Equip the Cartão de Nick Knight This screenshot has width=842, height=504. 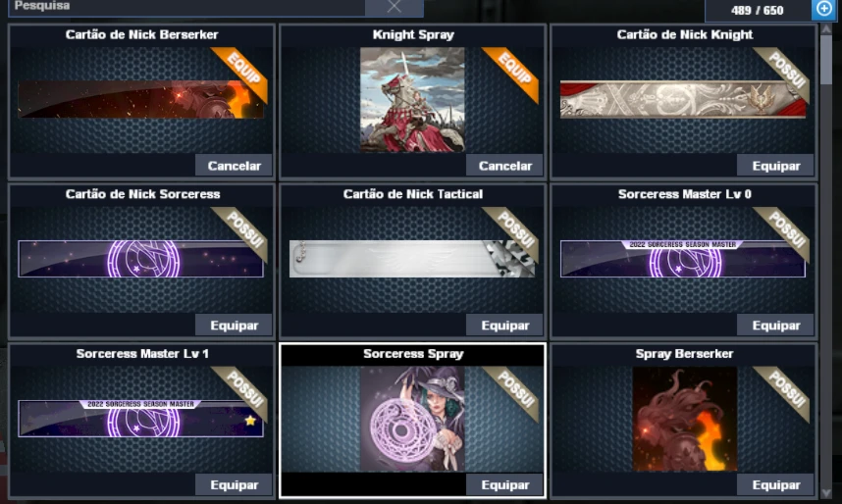[775, 166]
